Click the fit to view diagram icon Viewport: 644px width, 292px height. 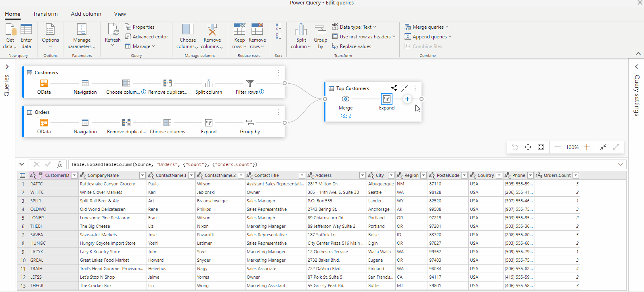coord(541,147)
